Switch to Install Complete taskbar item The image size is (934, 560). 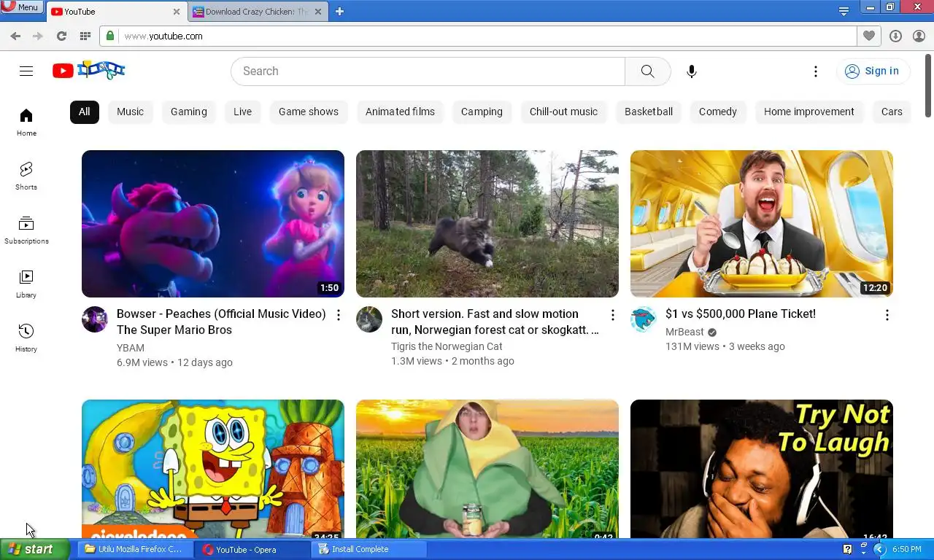point(369,549)
